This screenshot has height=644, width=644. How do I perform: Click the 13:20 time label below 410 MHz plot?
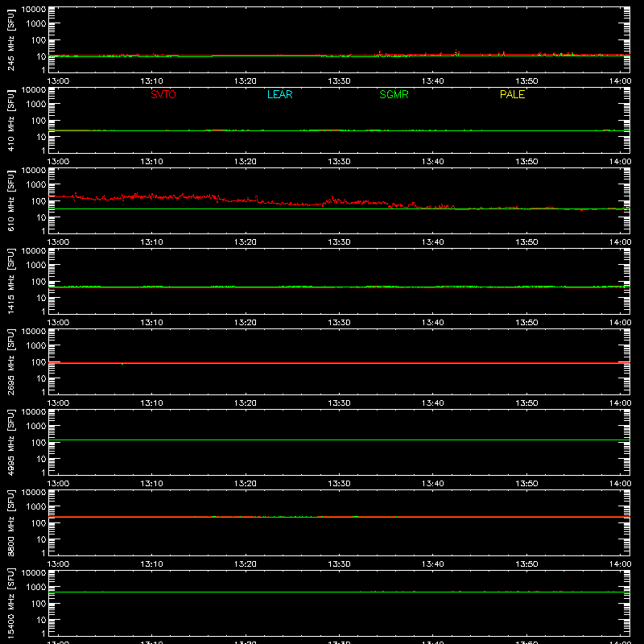coord(246,162)
